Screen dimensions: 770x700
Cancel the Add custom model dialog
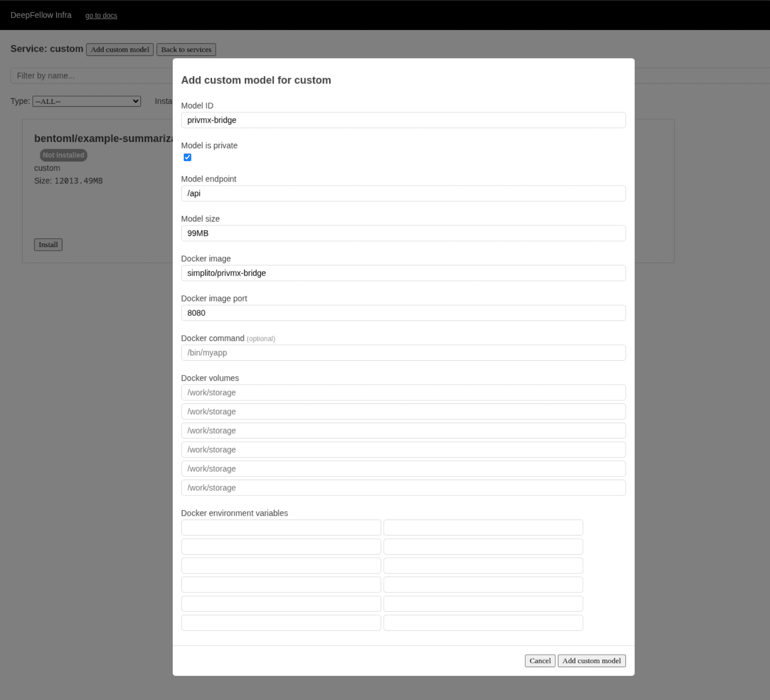click(540, 660)
